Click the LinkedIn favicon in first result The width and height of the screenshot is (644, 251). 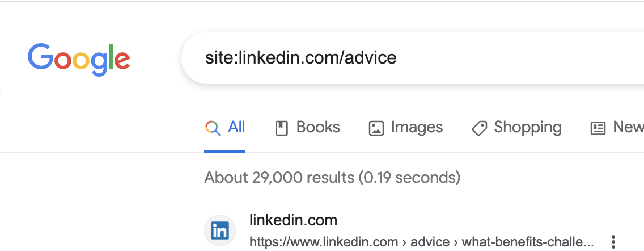[x=219, y=231]
